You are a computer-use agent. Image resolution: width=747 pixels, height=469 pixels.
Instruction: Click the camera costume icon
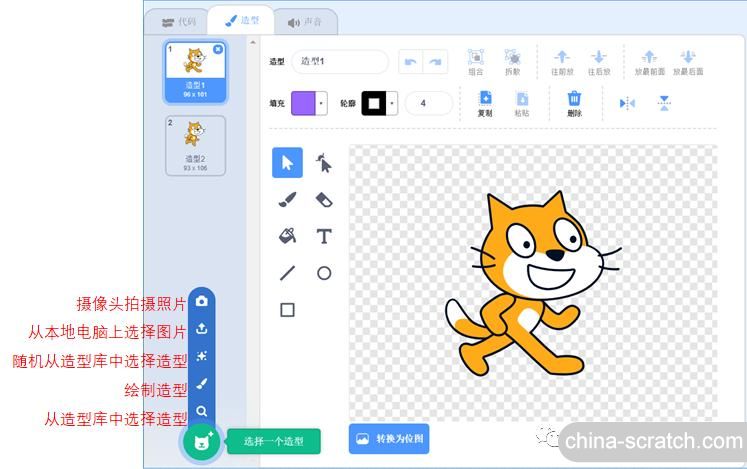[x=202, y=301]
